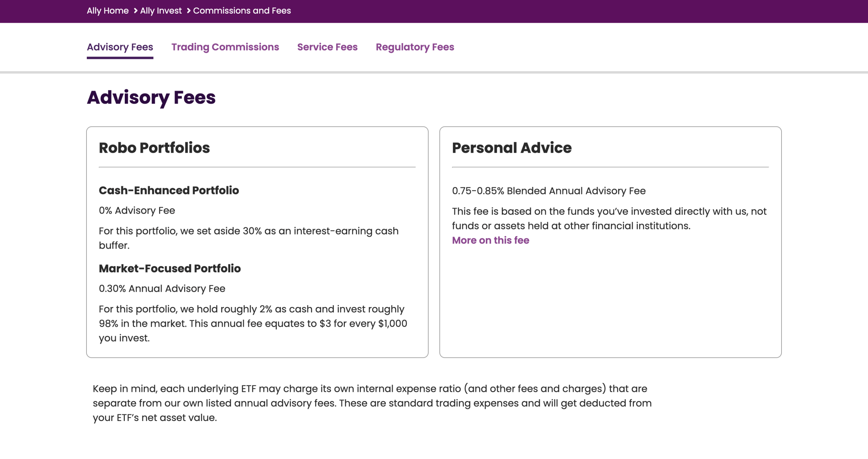Viewport: 868px width, 459px height.
Task: Click the 0.75-0.85% Blended Annual Advisory Fee text
Action: [x=549, y=191]
